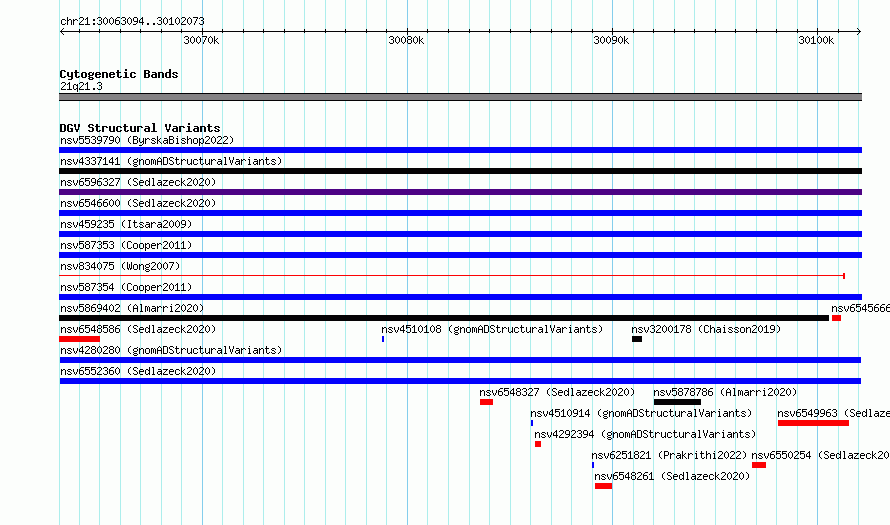Screen dimensions: 890x525
Task: Click the red block under nsv4292394
Action: pos(538,444)
